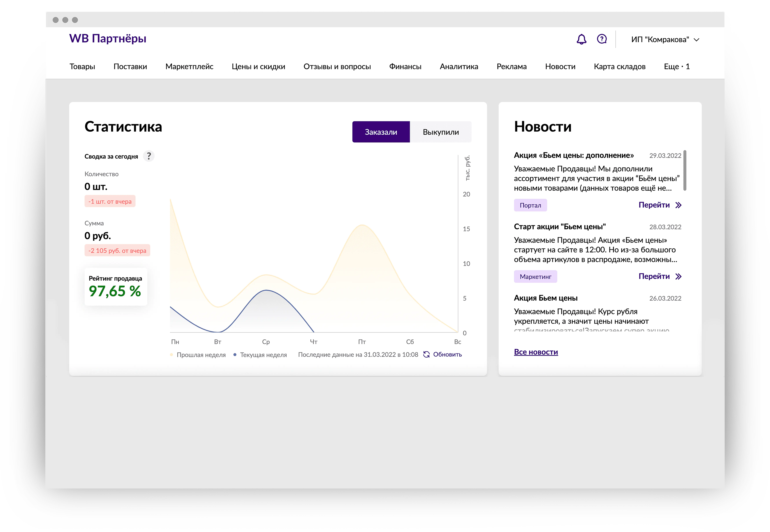This screenshot has height=532, width=770.
Task: Open the Аналитика menu item
Action: (459, 66)
